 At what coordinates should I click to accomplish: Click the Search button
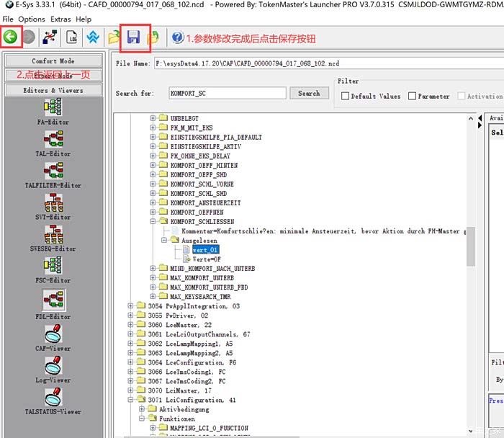[309, 94]
